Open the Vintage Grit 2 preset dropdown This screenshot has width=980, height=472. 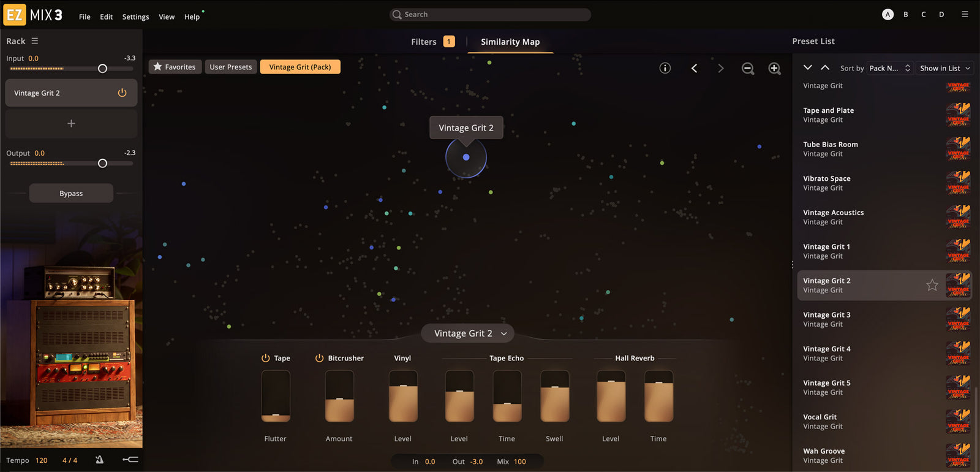[x=467, y=333]
